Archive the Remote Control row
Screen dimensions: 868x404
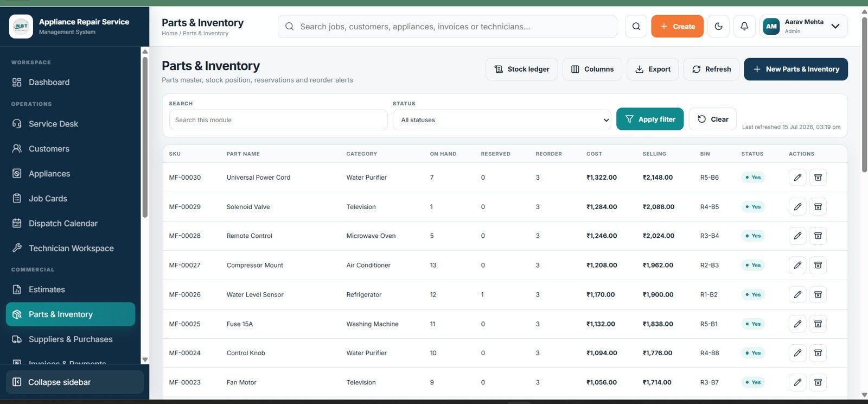click(818, 236)
